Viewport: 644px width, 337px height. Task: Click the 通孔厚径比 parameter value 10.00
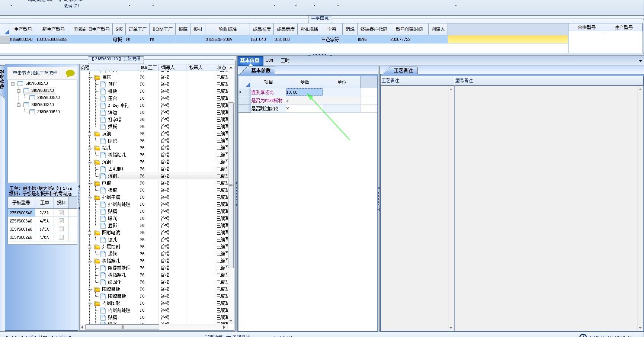tap(304, 92)
